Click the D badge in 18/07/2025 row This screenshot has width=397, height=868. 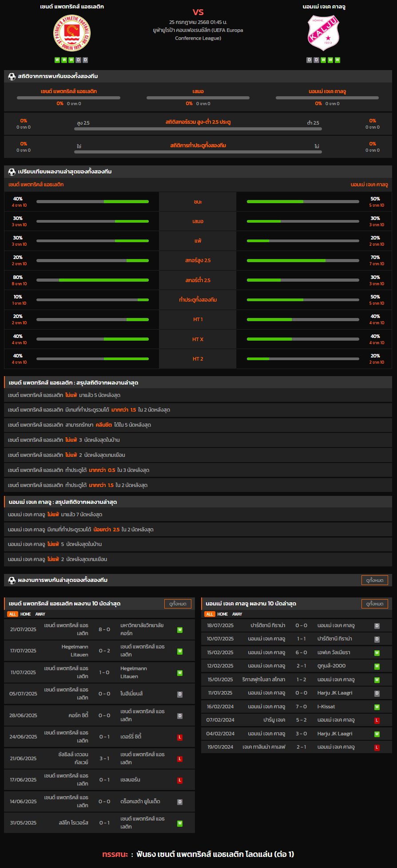pyautogui.click(x=377, y=626)
